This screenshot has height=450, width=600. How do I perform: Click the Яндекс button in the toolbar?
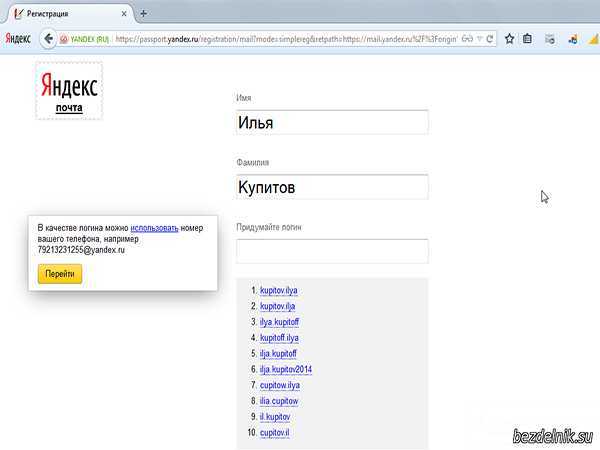point(18,39)
